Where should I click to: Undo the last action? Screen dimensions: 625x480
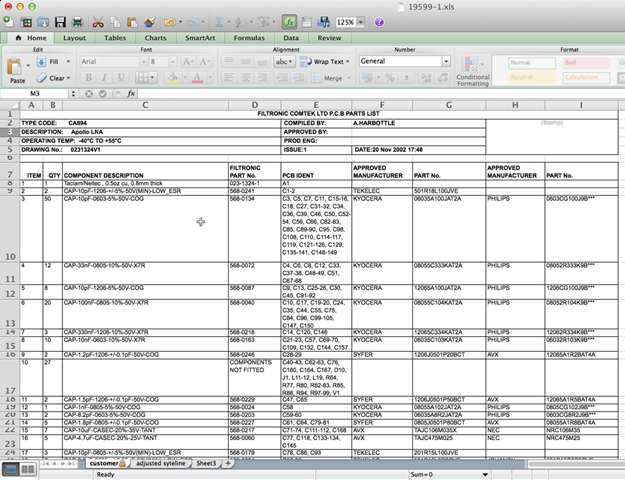(170, 22)
